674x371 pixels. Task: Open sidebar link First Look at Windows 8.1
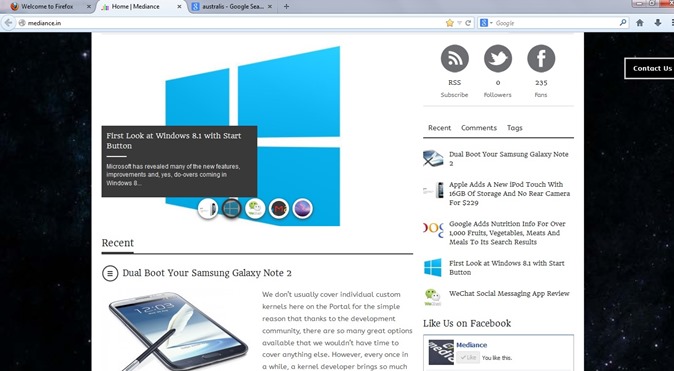[507, 268]
